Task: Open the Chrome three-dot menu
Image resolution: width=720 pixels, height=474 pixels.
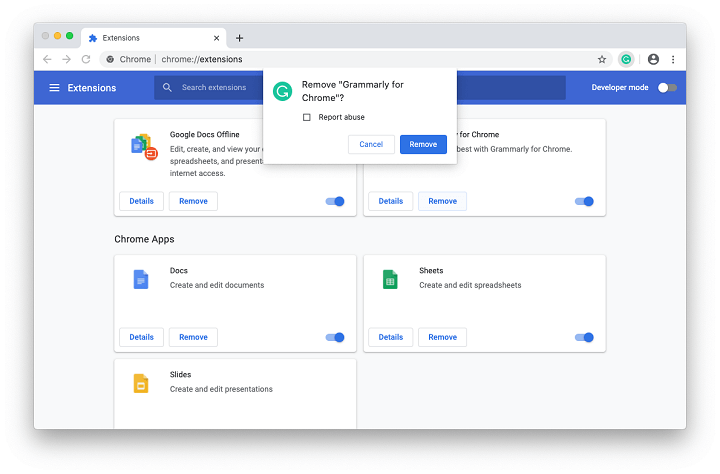Action: coord(673,59)
